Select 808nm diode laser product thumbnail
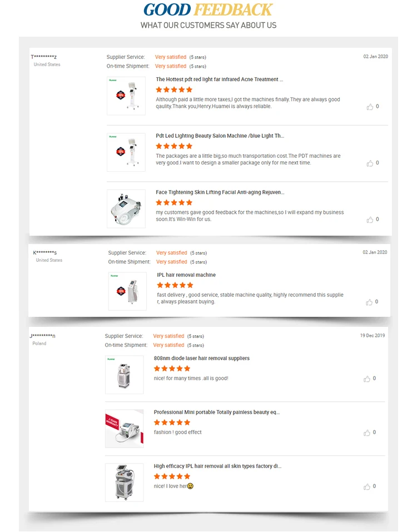The image size is (417, 532). click(x=125, y=375)
